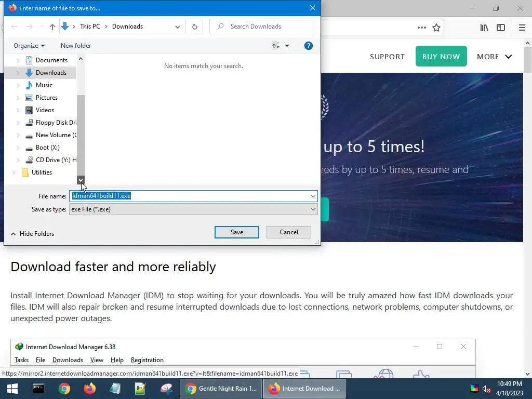
Task: Open the view options dropdown arrow
Action: coord(287,46)
